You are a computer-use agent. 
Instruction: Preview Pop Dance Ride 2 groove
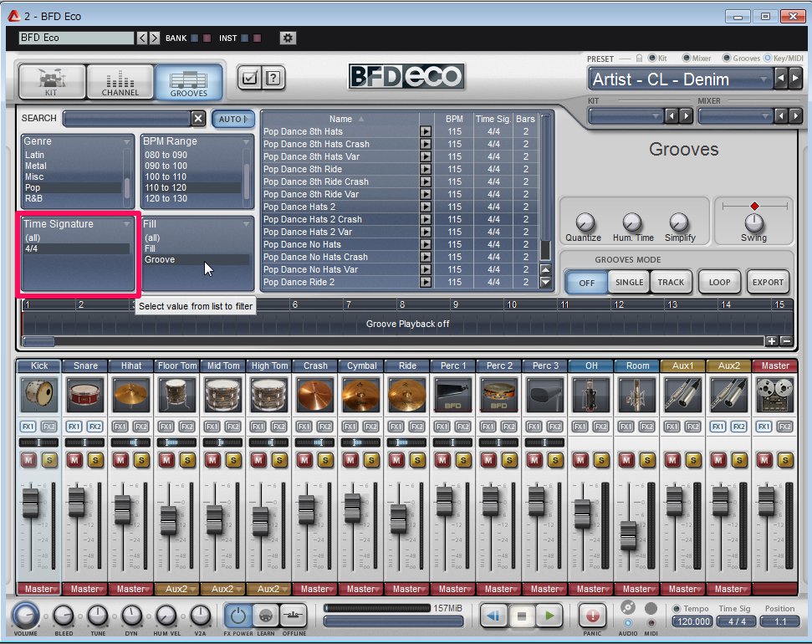[425, 283]
